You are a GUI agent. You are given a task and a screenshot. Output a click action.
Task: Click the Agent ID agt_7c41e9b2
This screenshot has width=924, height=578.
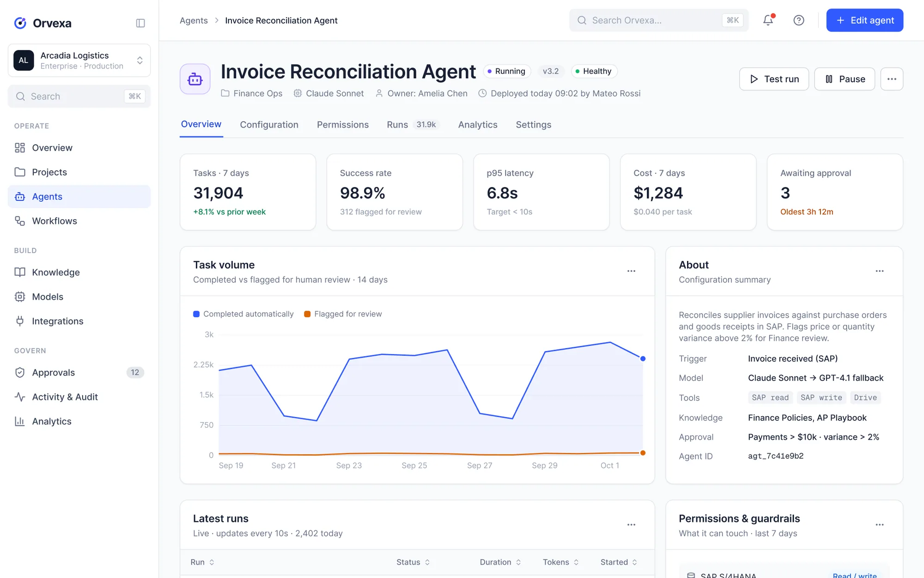point(776,456)
